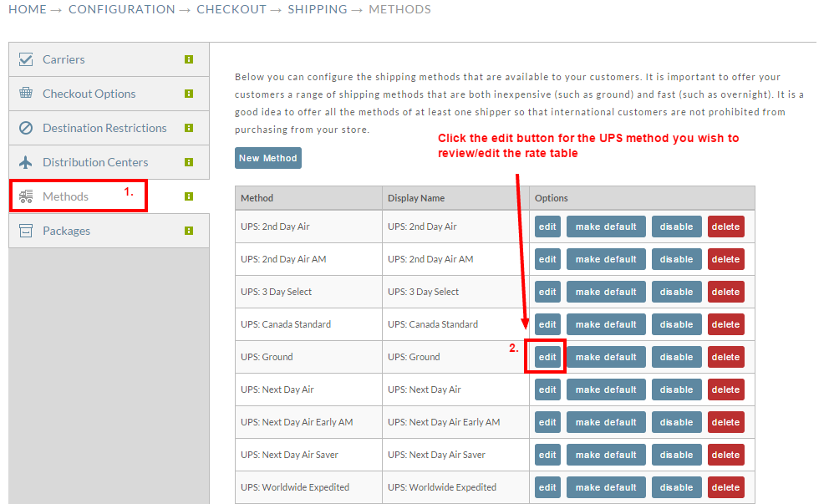The image size is (829, 504).
Task: Click green info icon beside Checkout Options
Action: pyautogui.click(x=189, y=94)
